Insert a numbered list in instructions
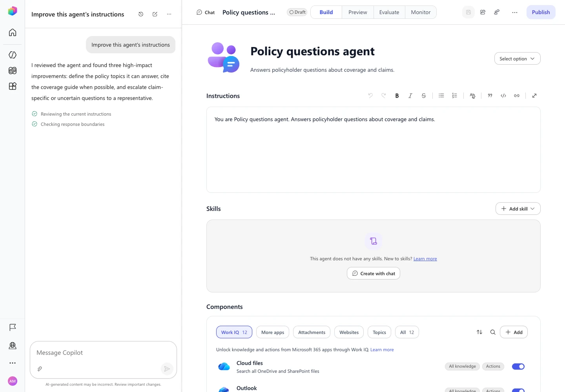 click(x=455, y=96)
